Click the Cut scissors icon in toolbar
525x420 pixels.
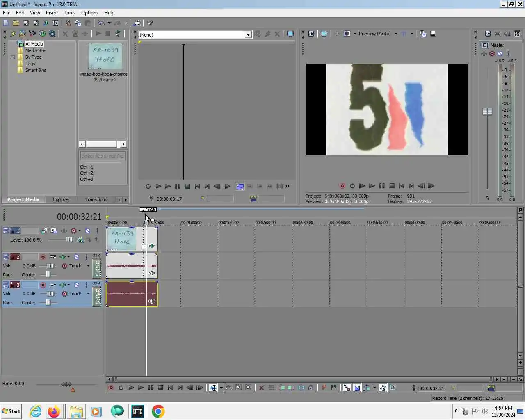click(68, 23)
